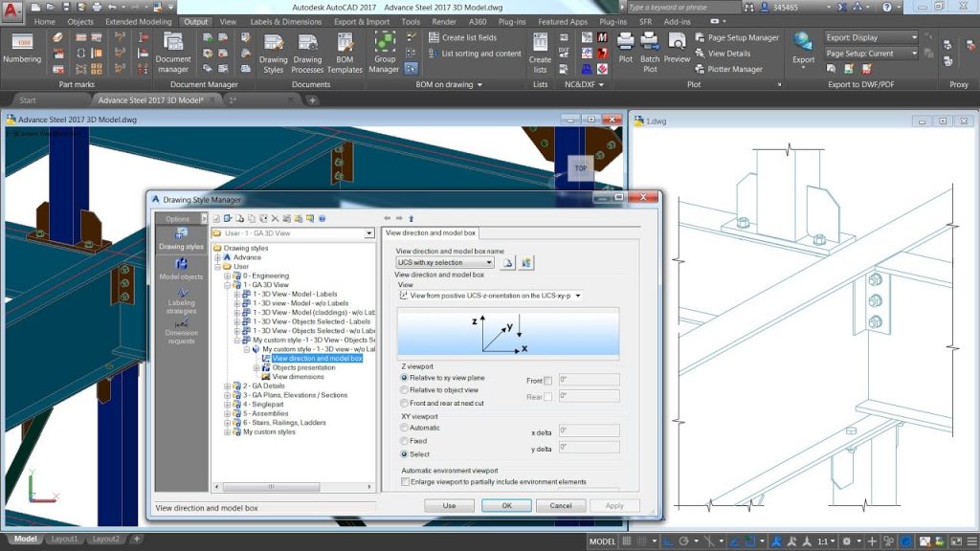Open User - 1 - GA 3D View dropdown

368,233
